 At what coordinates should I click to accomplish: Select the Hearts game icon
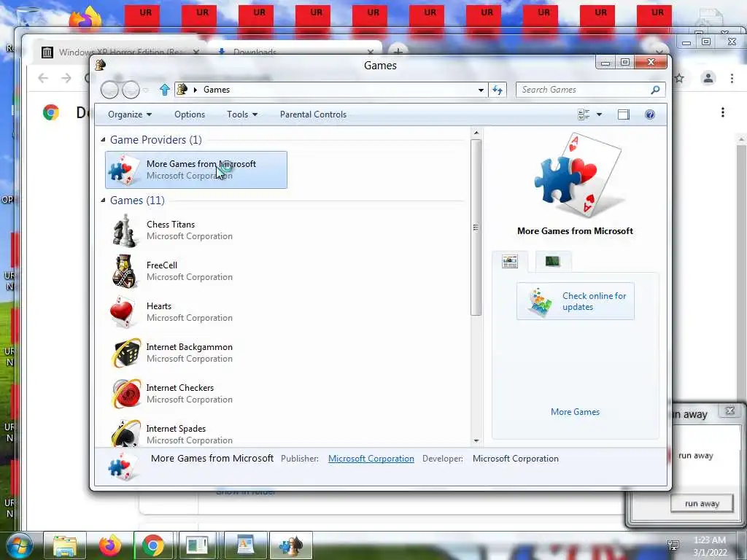click(123, 312)
